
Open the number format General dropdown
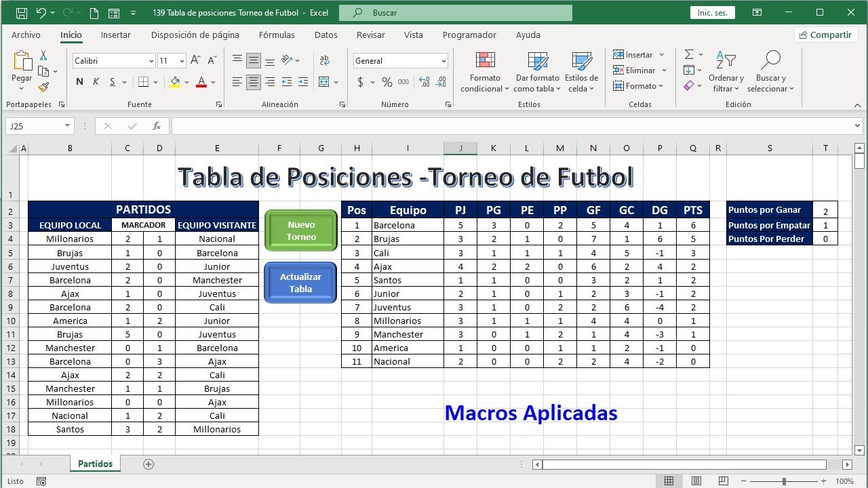(443, 61)
